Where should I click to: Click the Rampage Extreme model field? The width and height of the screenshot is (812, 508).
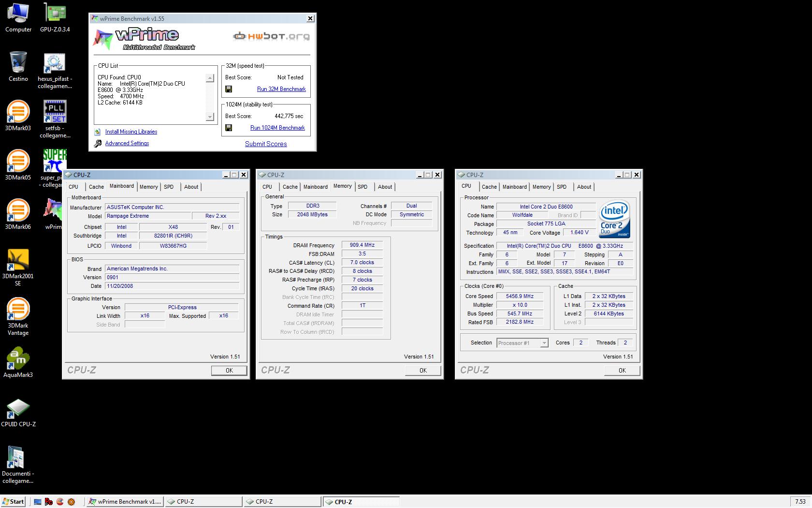(148, 216)
